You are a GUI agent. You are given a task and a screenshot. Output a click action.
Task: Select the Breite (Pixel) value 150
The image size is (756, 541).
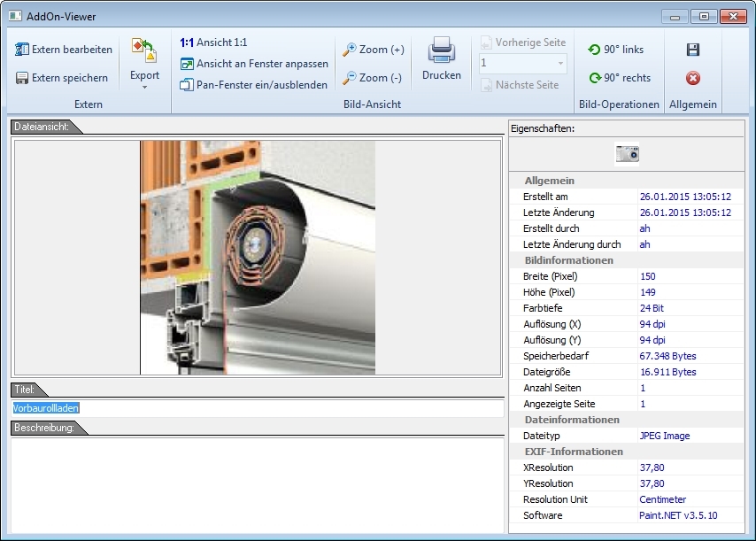pos(647,276)
